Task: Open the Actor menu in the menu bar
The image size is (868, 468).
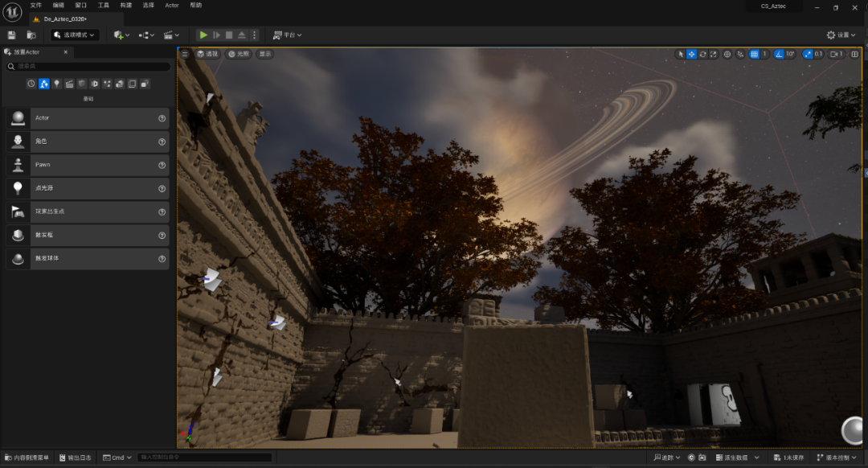Action: pos(172,5)
